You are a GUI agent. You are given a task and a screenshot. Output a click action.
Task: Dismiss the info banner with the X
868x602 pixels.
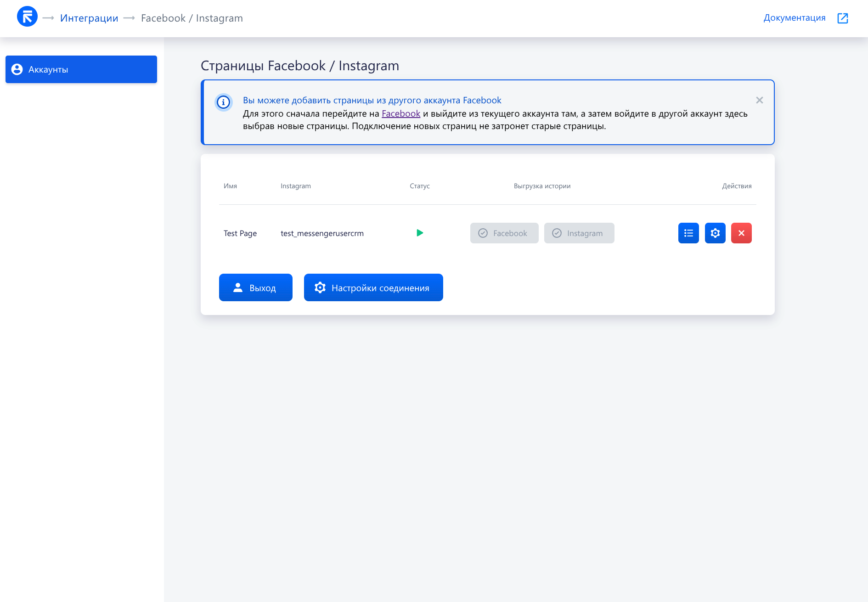click(x=759, y=100)
